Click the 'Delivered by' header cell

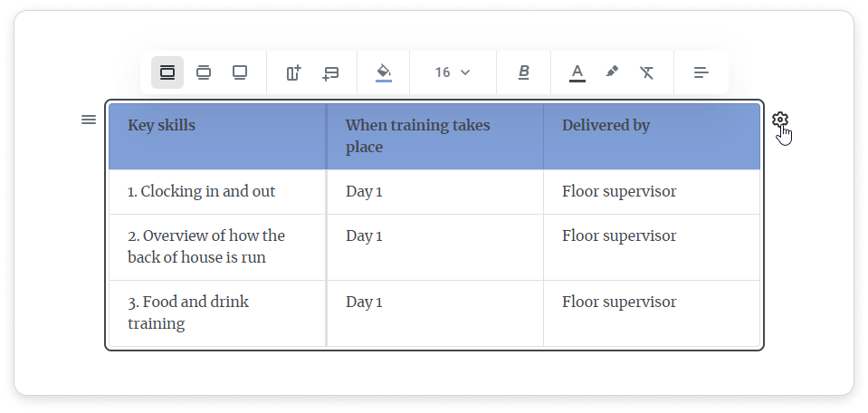pos(606,126)
